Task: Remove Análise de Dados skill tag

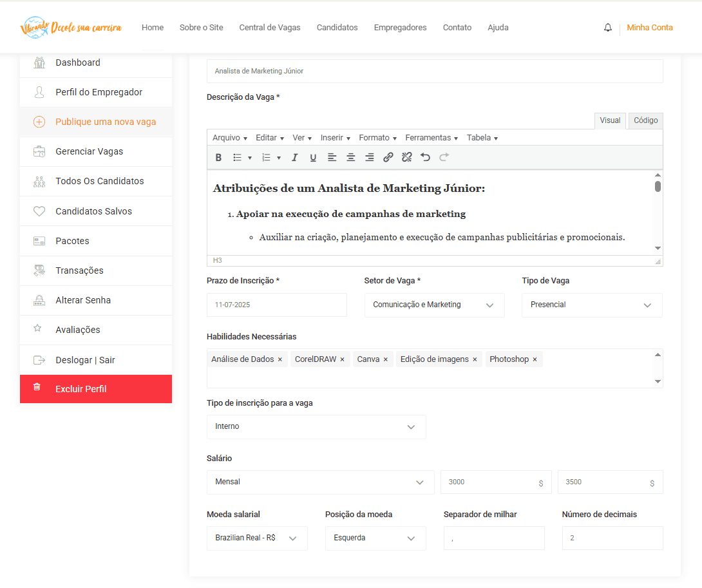Action: click(280, 359)
